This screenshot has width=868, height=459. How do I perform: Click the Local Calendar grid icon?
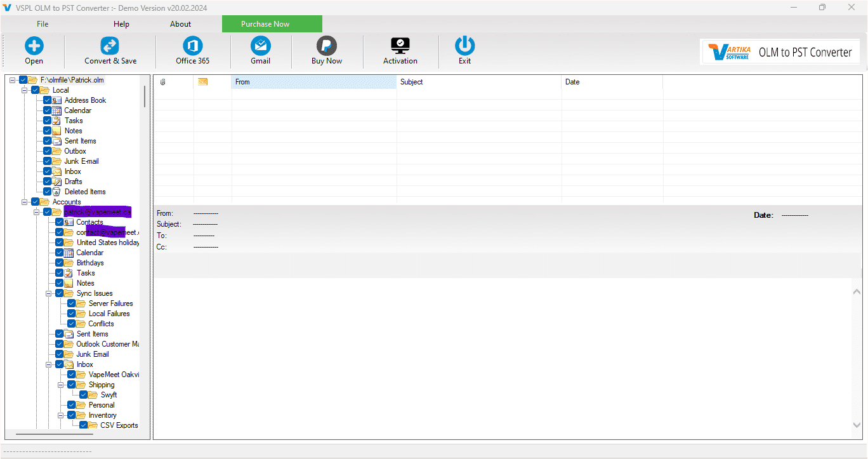pyautogui.click(x=57, y=110)
